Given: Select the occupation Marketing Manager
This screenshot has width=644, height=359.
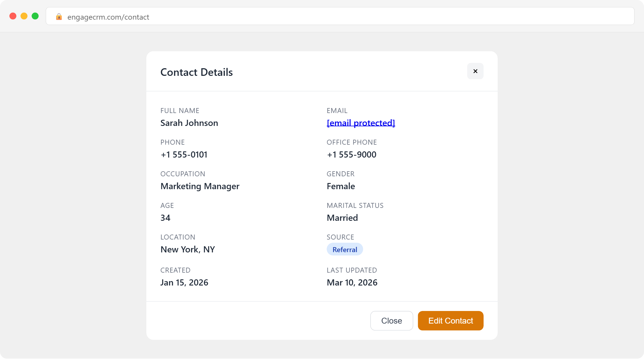Looking at the screenshot, I should (200, 186).
